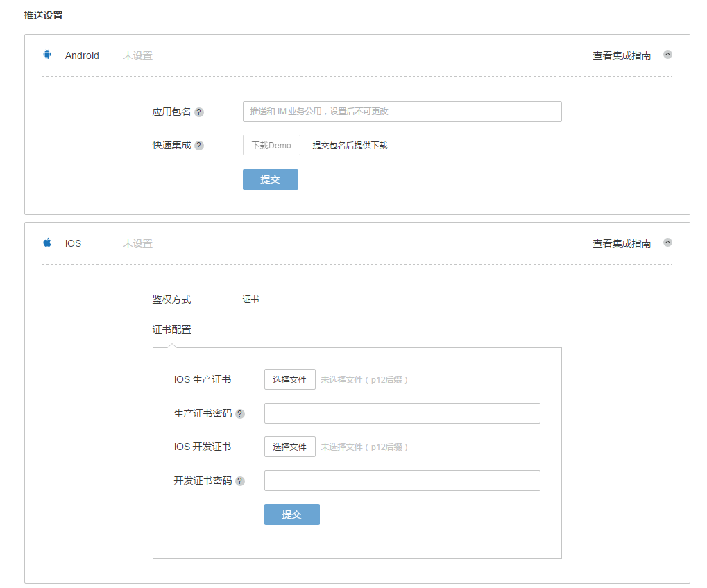
Task: Click iOS 未设置 status text
Action: (x=137, y=243)
